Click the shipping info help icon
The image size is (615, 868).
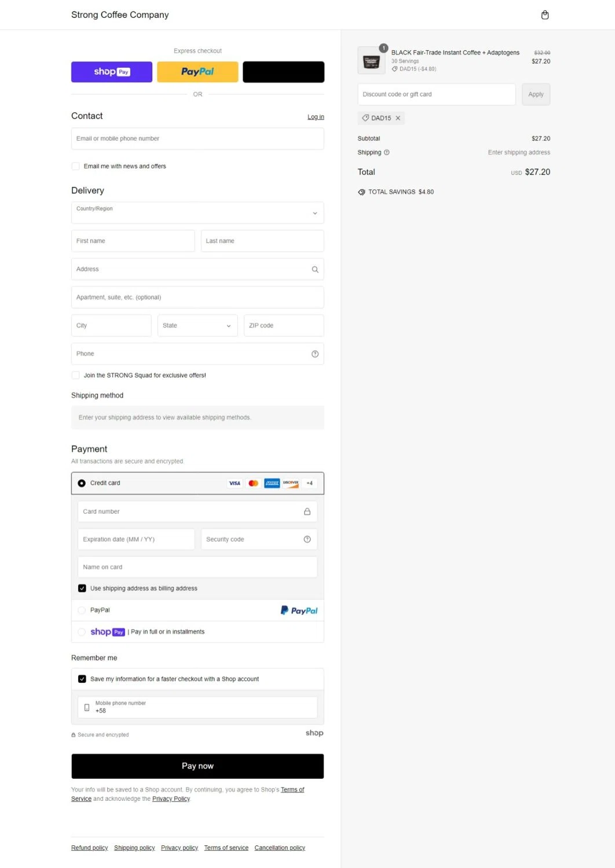(387, 153)
